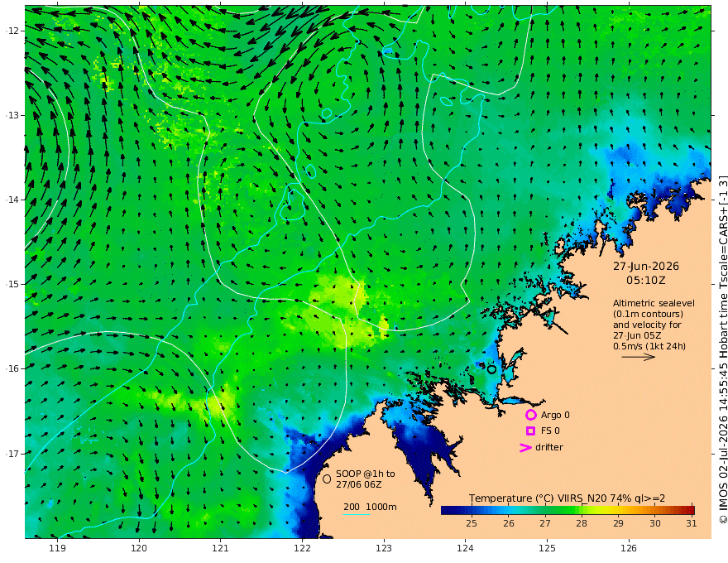
Task: Click the '27/06 06Z' label
Action: (x=359, y=484)
